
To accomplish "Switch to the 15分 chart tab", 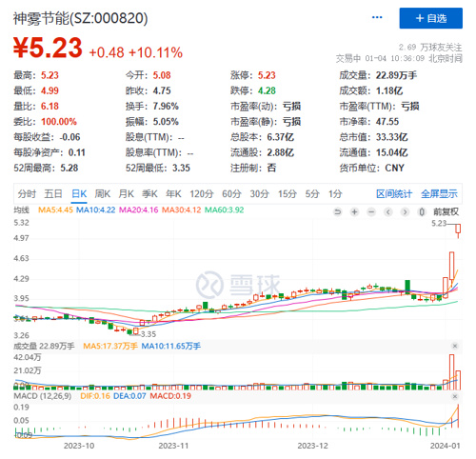I will coord(288,193).
